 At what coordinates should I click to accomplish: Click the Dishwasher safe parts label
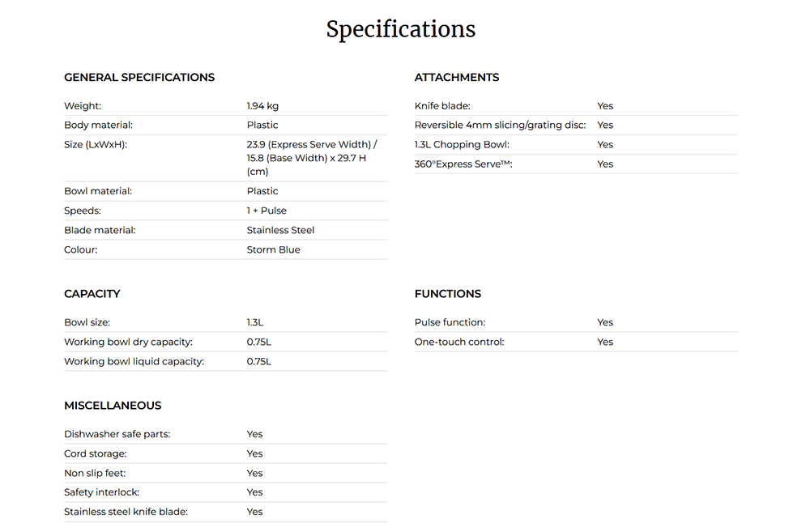[117, 435]
